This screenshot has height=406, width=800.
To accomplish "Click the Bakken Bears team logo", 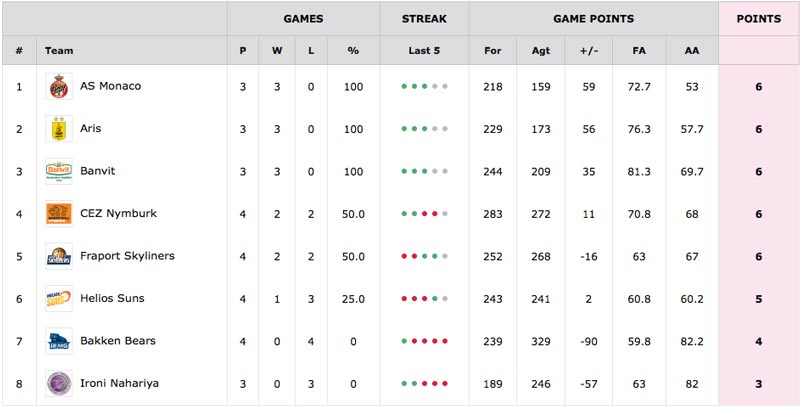I will tap(59, 341).
